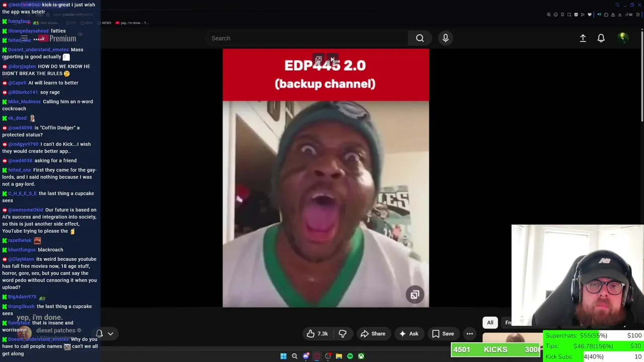Open the Ask AI button
Screen dimensions: 644x362
pos(409,333)
